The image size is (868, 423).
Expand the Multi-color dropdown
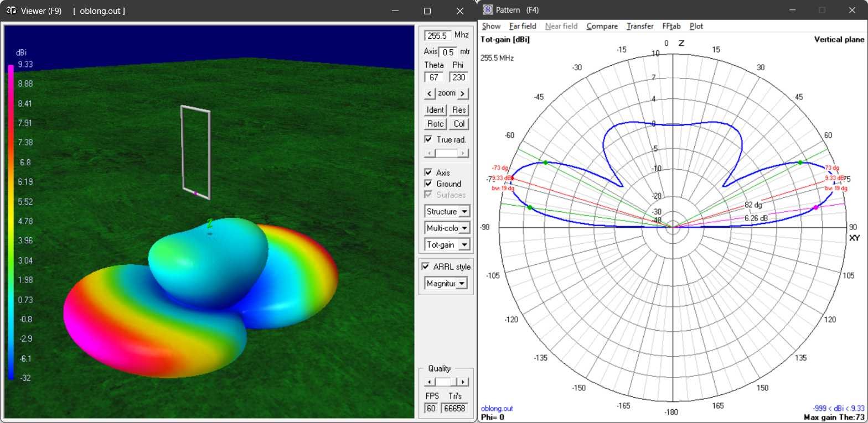coord(464,228)
